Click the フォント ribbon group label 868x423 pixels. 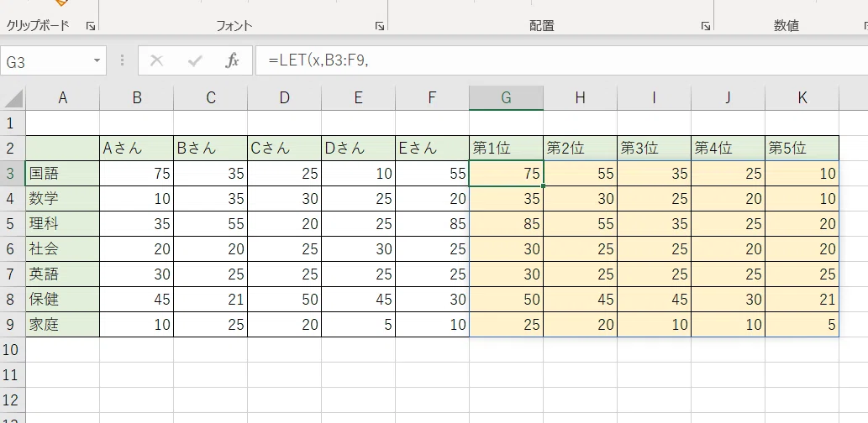pos(234,25)
